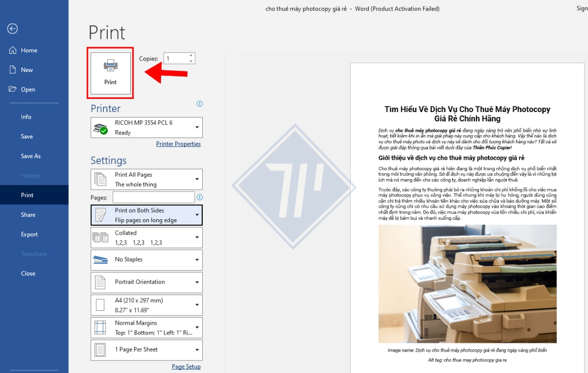The width and height of the screenshot is (588, 373).
Task: Click the Home house icon in sidebar
Action: [x=13, y=50]
